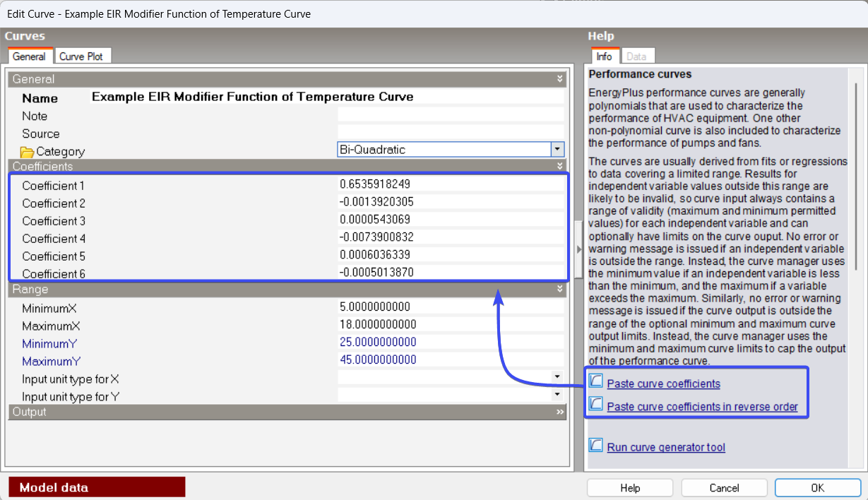Click the Run curve generator tool link

tap(665, 448)
